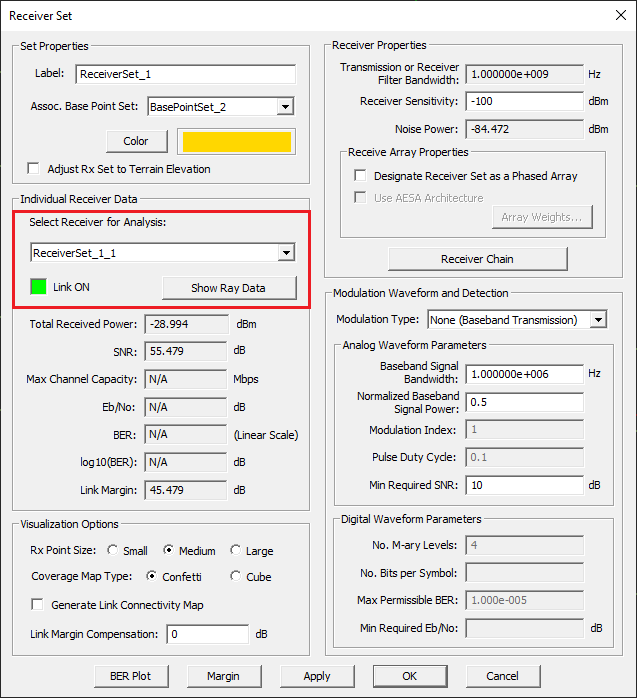This screenshot has height=698, width=637.
Task: Click the Modulation Index field
Action: pyautogui.click(x=524, y=430)
